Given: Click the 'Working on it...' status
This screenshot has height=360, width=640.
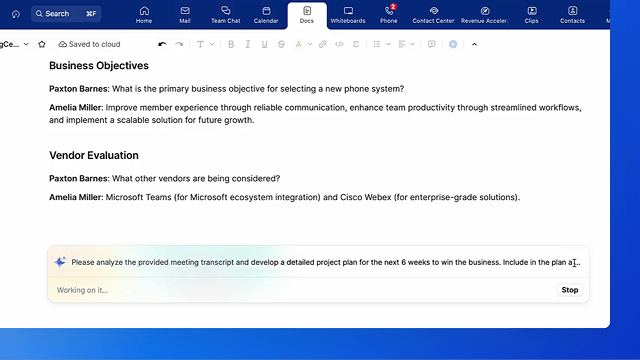Looking at the screenshot, I should [82, 290].
